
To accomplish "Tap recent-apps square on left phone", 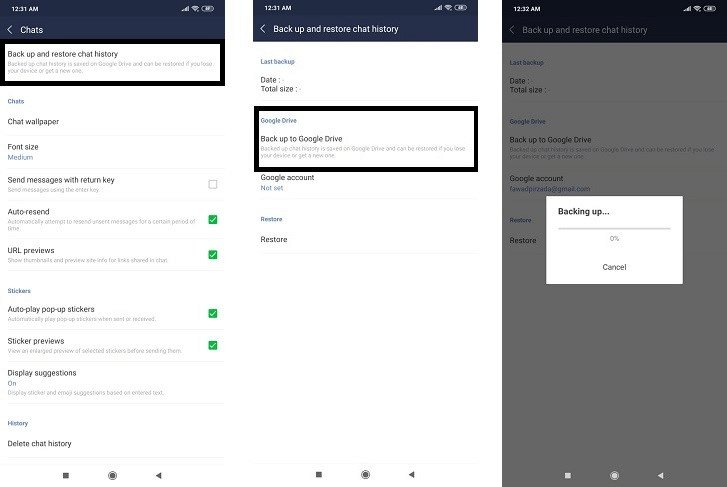I will tap(66, 475).
